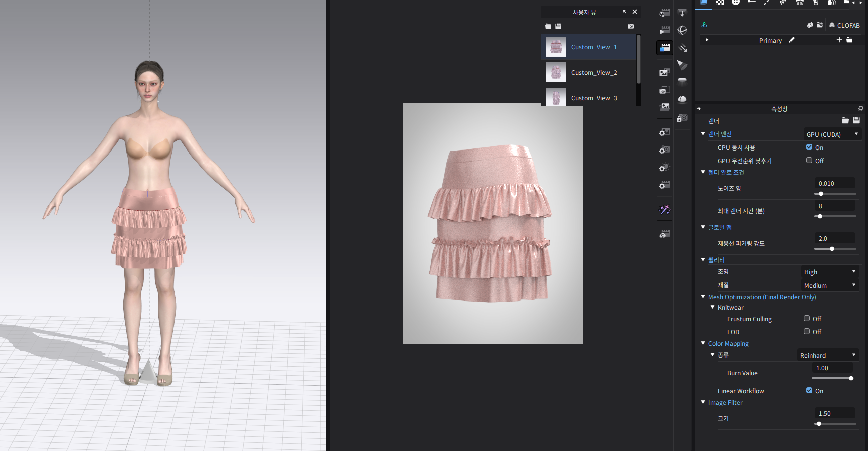Open the GPU (CUDA) render engine dropdown
This screenshot has height=451, width=868.
(831, 134)
